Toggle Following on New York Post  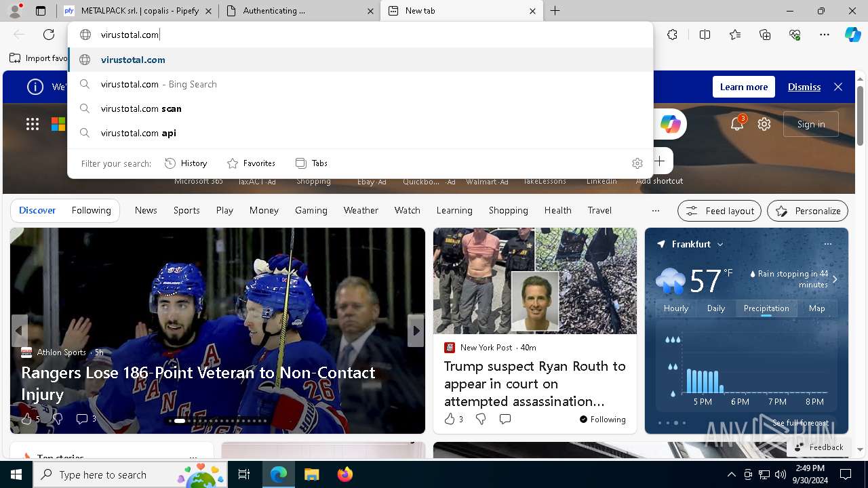pyautogui.click(x=603, y=420)
